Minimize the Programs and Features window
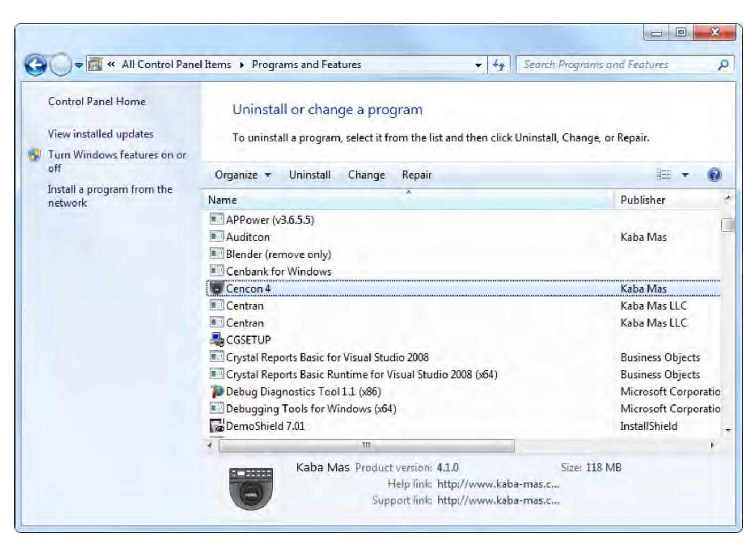 click(657, 33)
